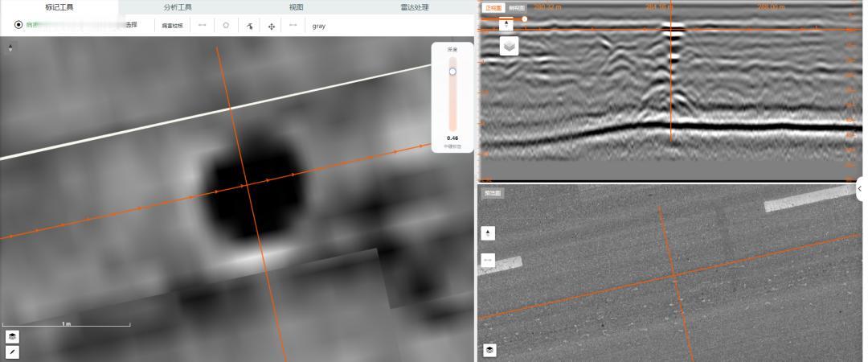Select the radio button at toolbar start
868x362 pixels.
pos(18,25)
